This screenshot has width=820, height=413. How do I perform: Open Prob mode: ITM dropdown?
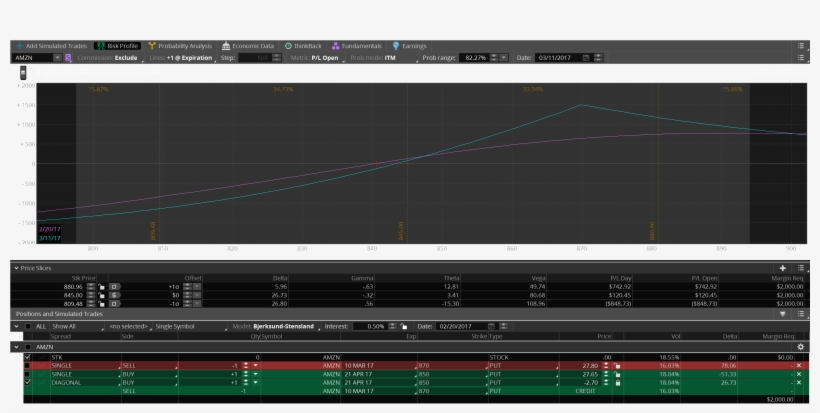coord(384,58)
